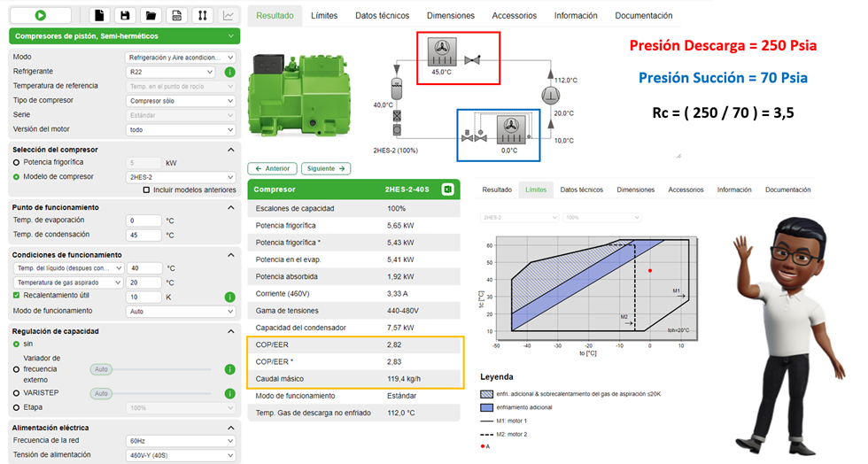Export compressor results to Excel icon
Viewport: 868px width, 464px height.
[x=448, y=189]
